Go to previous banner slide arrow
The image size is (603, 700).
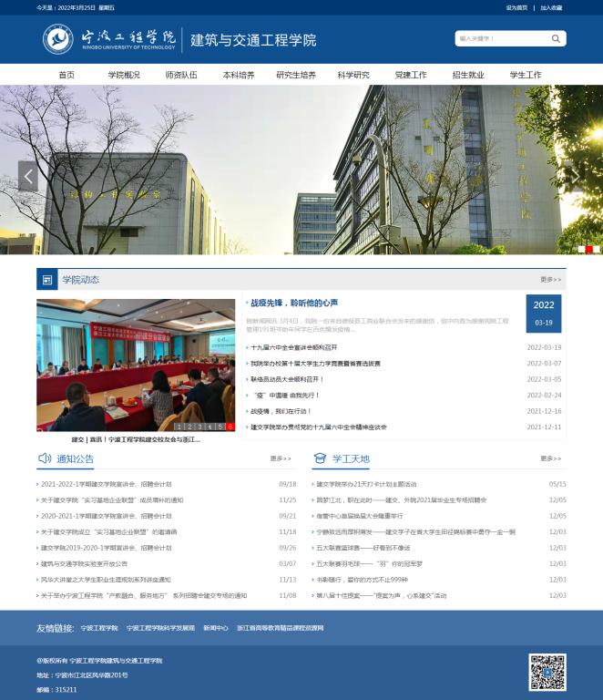pos(28,176)
